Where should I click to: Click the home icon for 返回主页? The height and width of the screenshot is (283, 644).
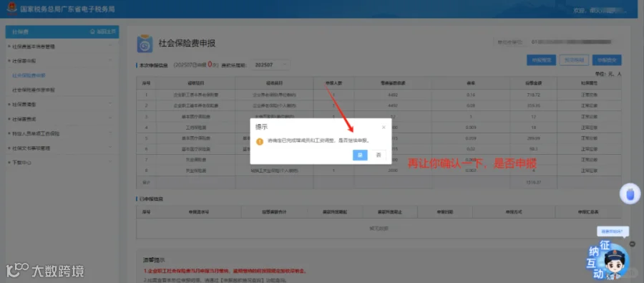92,32
